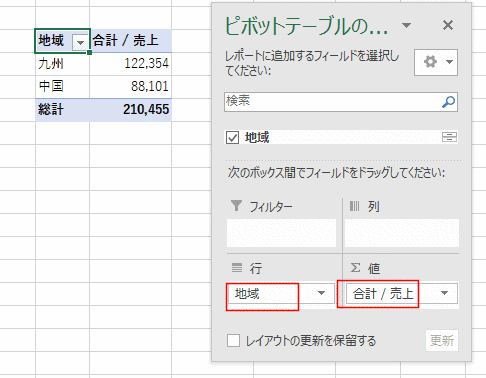Close the PivotTable fields pane

tap(448, 25)
